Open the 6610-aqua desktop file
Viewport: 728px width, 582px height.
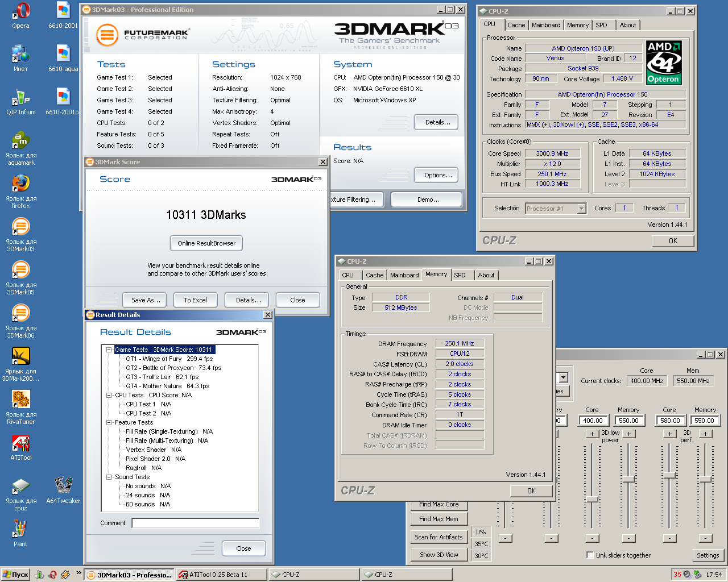63,59
